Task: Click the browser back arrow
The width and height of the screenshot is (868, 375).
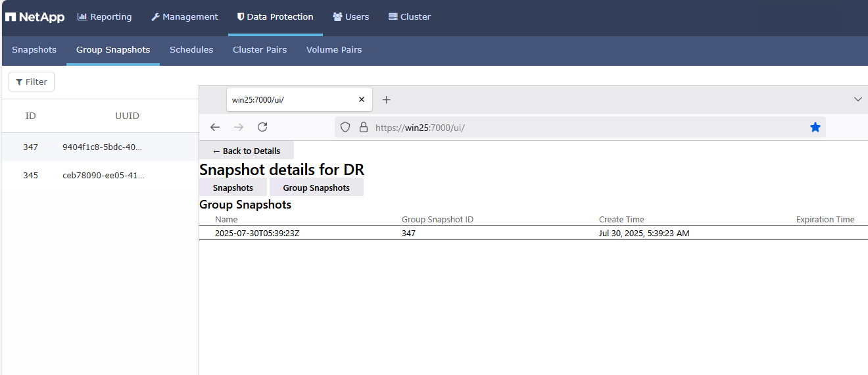Action: pyautogui.click(x=215, y=127)
